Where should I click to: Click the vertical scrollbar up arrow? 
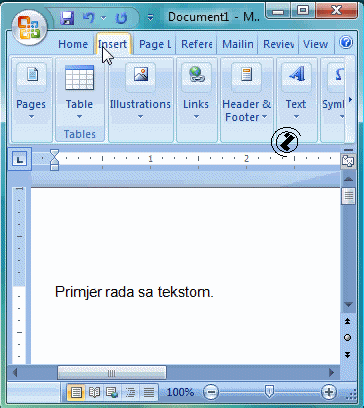tap(348, 179)
